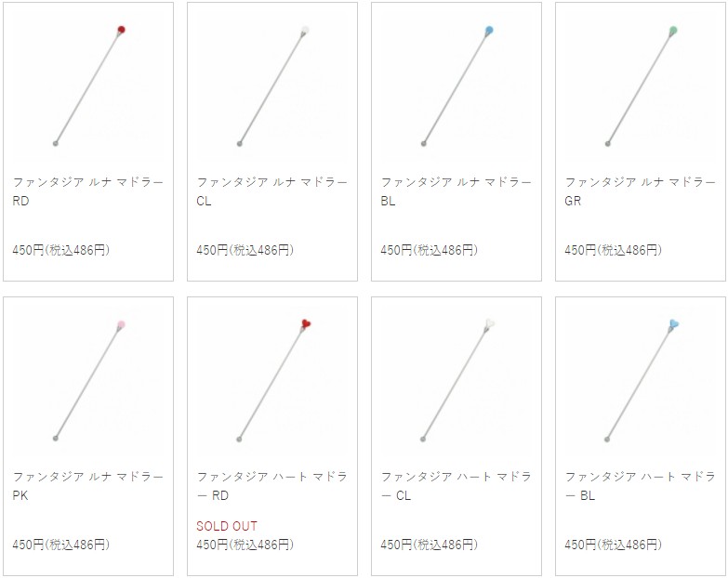Click the SOLD OUT label on Heart RD
Screen dimensions: 728x578
227,526
